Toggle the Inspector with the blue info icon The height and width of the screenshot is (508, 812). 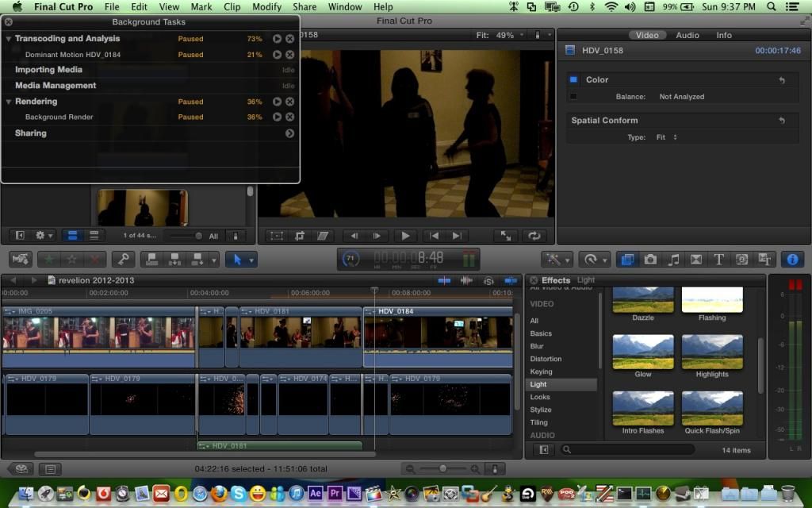pyautogui.click(x=792, y=260)
